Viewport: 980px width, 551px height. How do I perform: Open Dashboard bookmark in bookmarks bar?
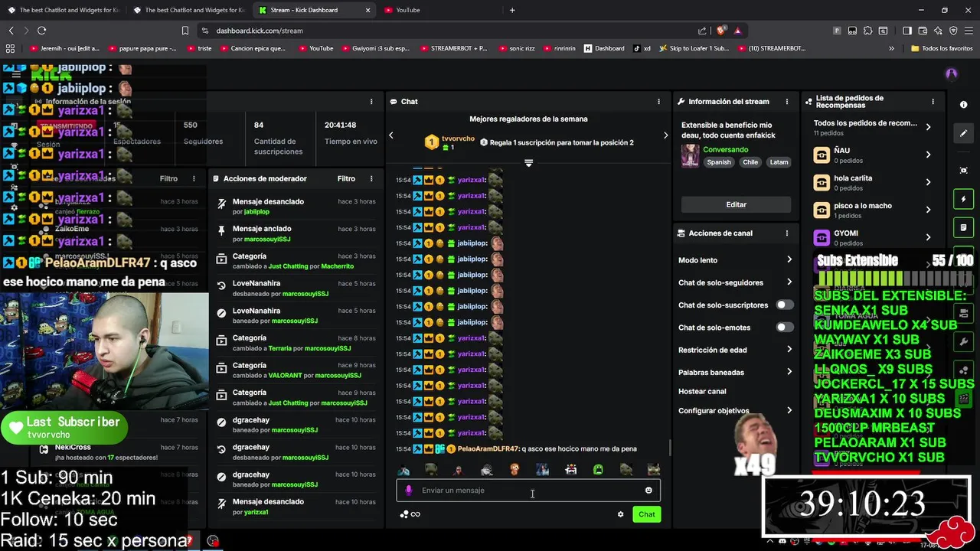(x=604, y=48)
